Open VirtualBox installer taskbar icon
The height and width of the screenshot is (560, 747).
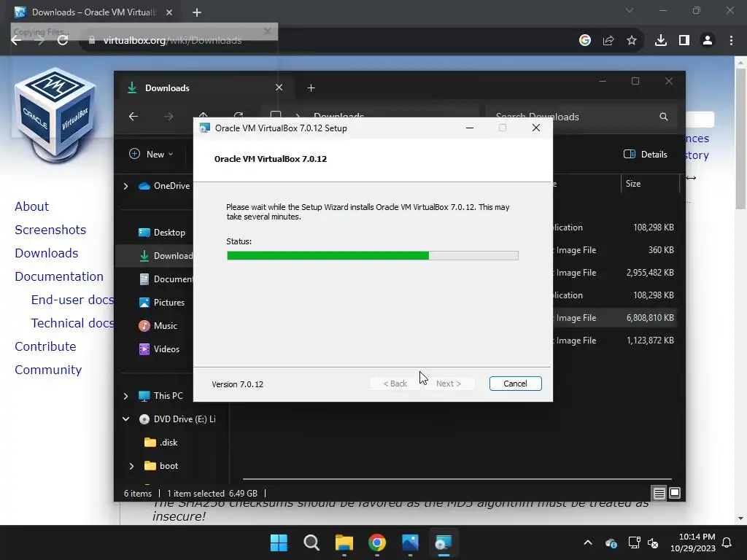443,542
